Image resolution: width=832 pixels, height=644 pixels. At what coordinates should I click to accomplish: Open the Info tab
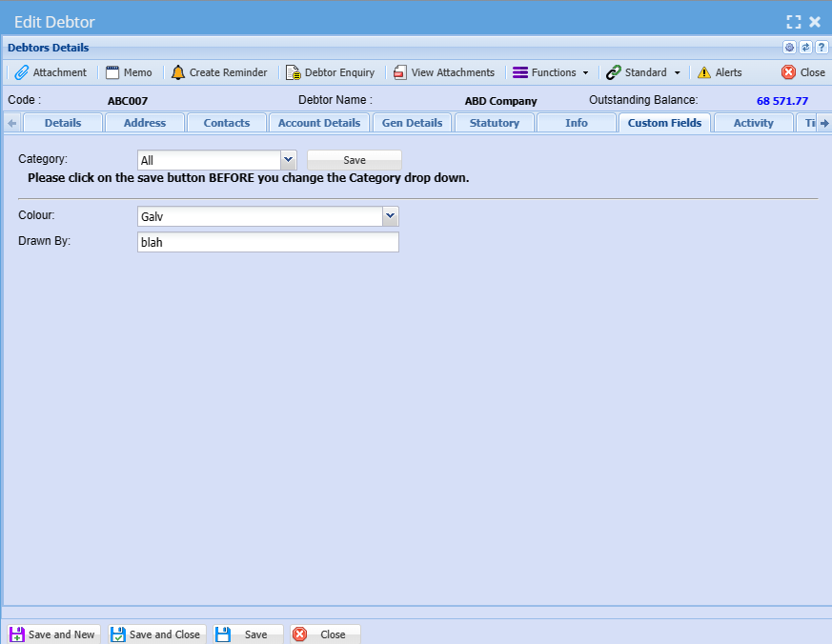577,123
